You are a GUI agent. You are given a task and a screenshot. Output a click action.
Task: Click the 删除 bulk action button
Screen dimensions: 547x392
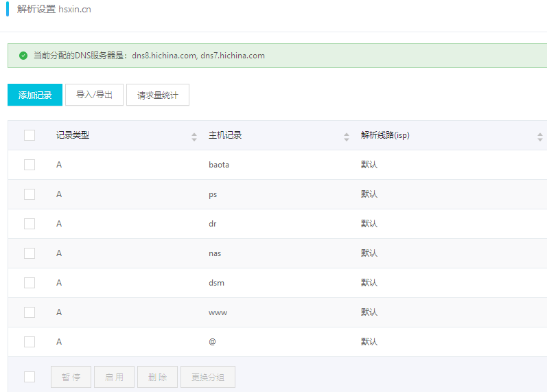tap(157, 377)
